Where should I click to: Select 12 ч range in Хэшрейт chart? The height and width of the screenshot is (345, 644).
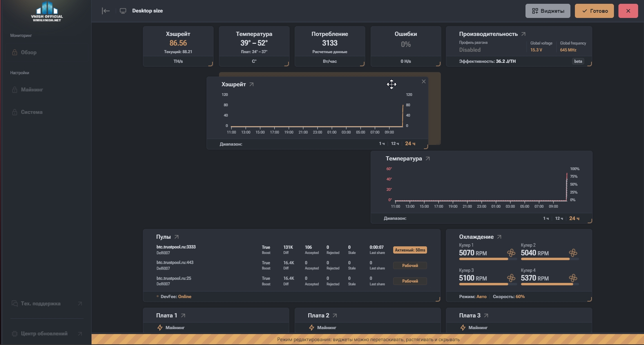(x=395, y=144)
